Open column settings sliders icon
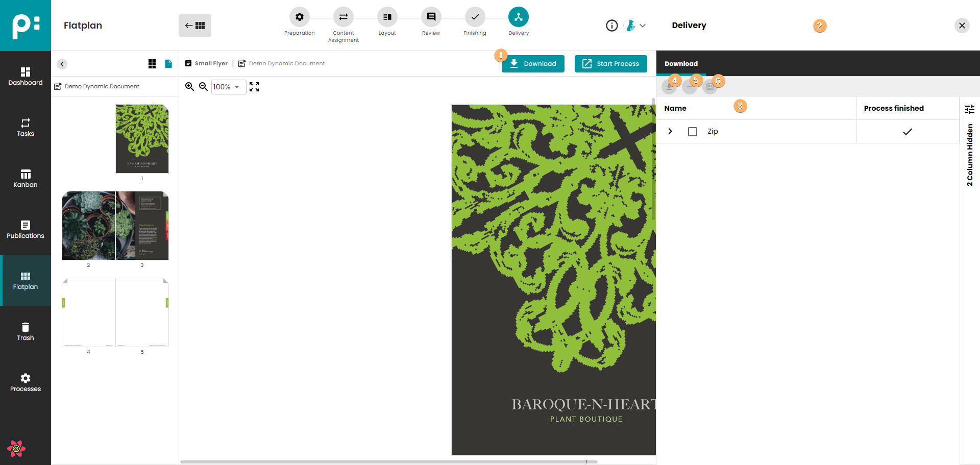 970,109
